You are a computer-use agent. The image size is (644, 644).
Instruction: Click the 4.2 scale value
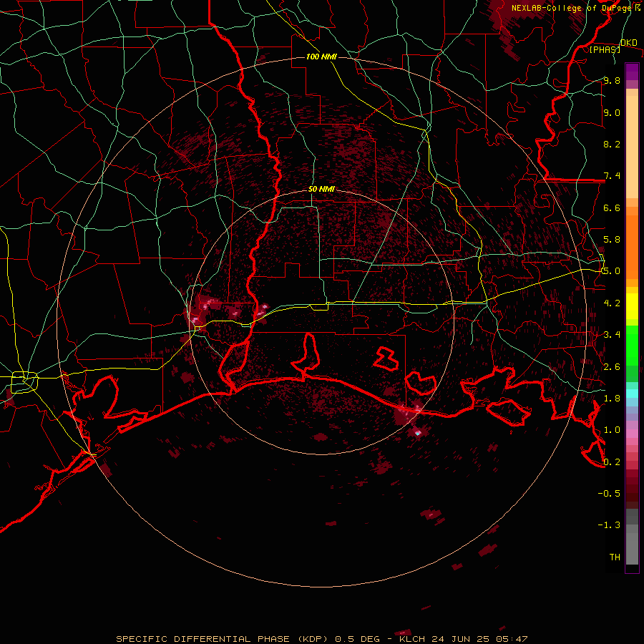pyautogui.click(x=612, y=303)
